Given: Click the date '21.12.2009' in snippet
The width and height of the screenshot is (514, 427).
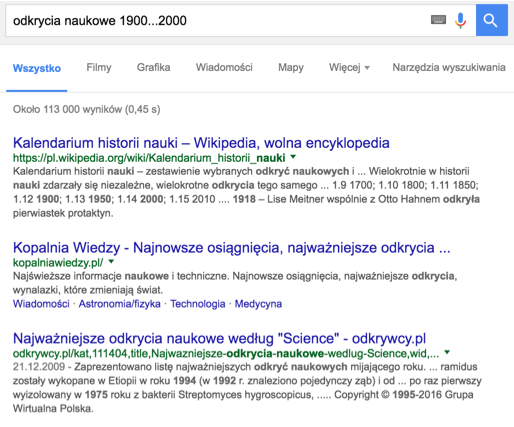Looking at the screenshot, I should [39, 367].
